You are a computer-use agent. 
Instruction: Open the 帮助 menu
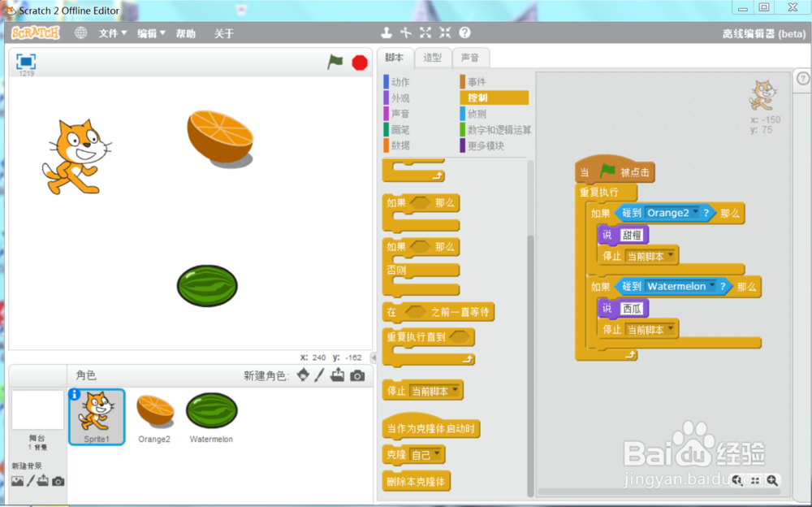pyautogui.click(x=185, y=33)
